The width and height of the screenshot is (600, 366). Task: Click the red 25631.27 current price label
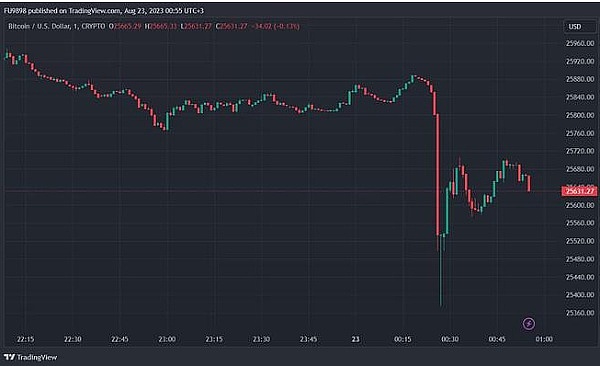(x=579, y=191)
